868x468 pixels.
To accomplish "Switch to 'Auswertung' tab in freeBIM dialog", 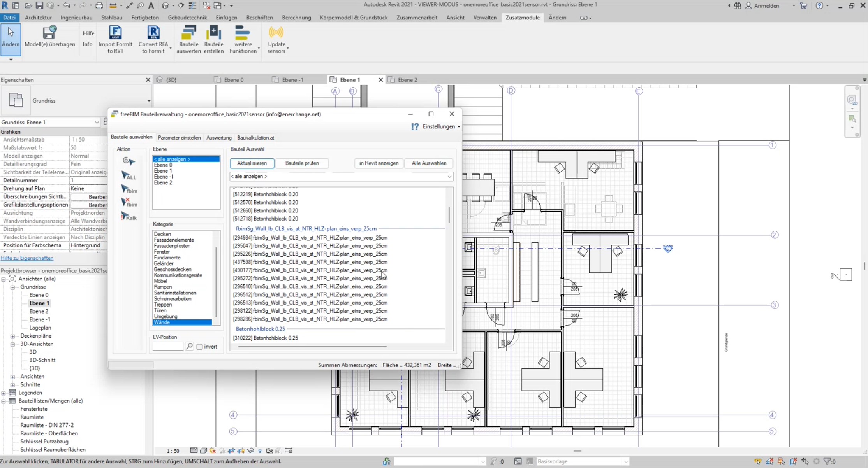I will [219, 138].
